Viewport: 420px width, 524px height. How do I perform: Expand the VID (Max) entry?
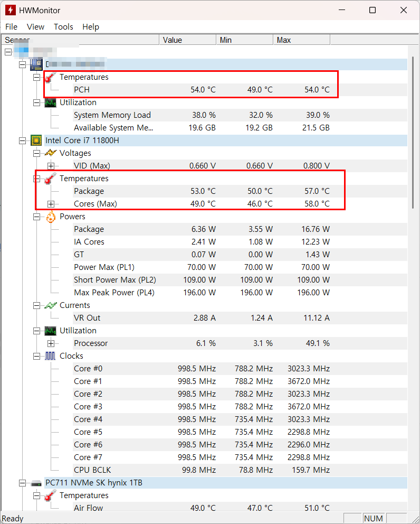pos(51,166)
